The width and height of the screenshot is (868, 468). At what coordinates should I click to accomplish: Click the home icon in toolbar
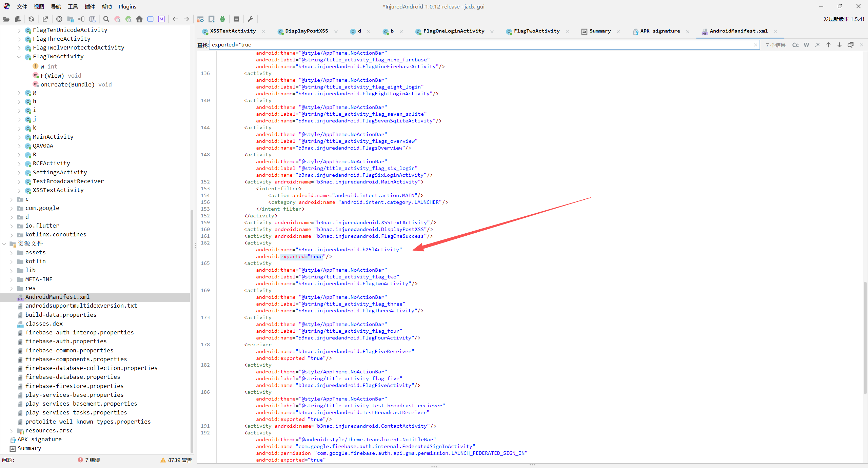139,19
